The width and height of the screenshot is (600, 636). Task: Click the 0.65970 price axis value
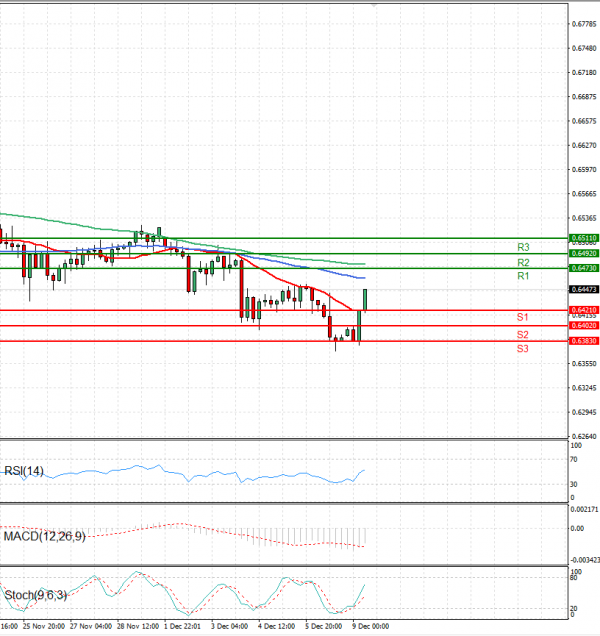pyautogui.click(x=584, y=170)
